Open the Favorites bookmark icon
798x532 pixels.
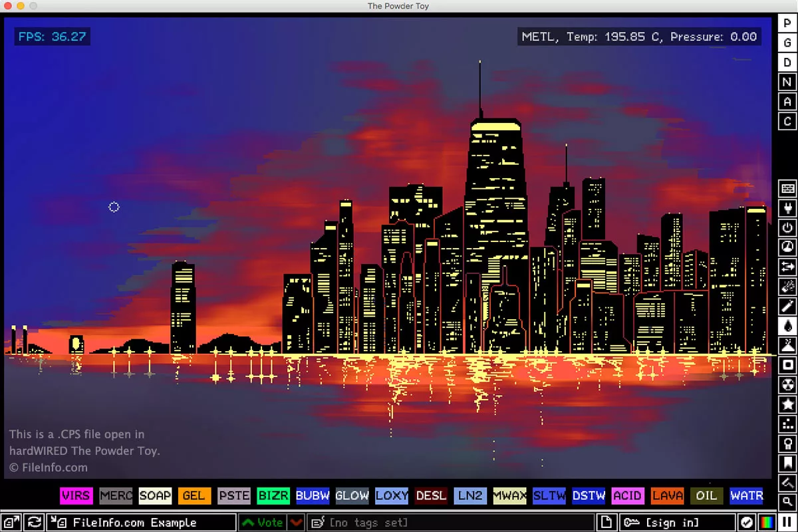[x=788, y=463]
